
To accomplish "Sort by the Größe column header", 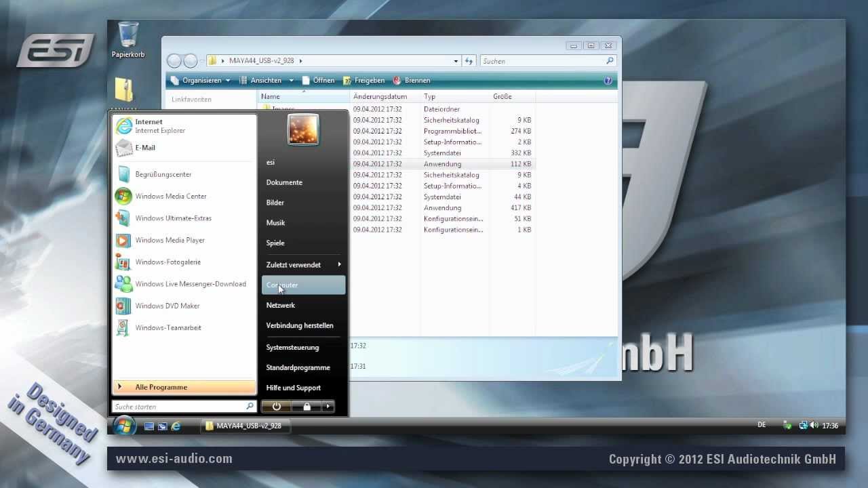I will pyautogui.click(x=512, y=97).
